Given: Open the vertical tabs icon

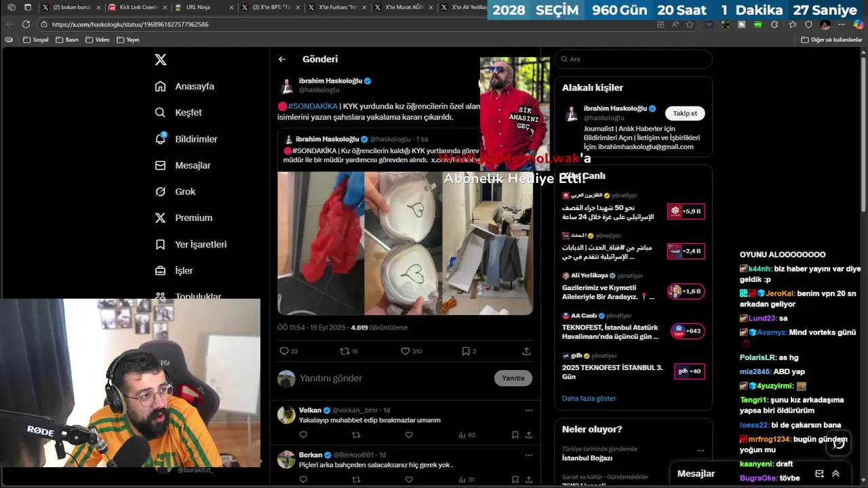Looking at the screenshot, I should [28, 7].
